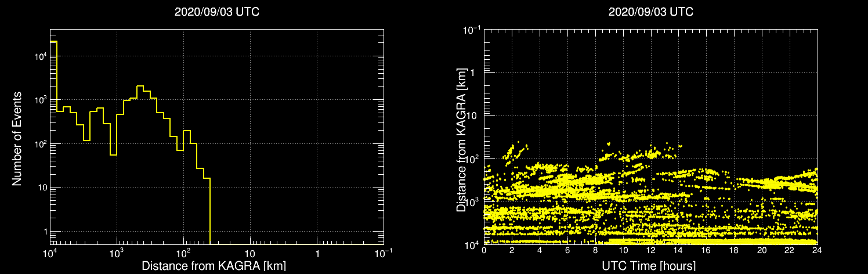Click the "14" hour tick on UTC Time axis
The height and width of the screenshot is (274, 868).
click(x=678, y=251)
